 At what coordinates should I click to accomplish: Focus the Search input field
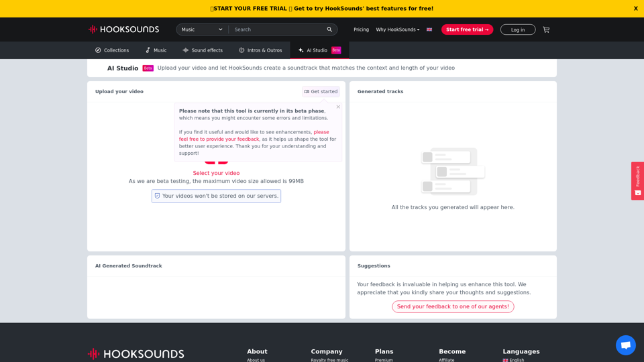coord(277,29)
